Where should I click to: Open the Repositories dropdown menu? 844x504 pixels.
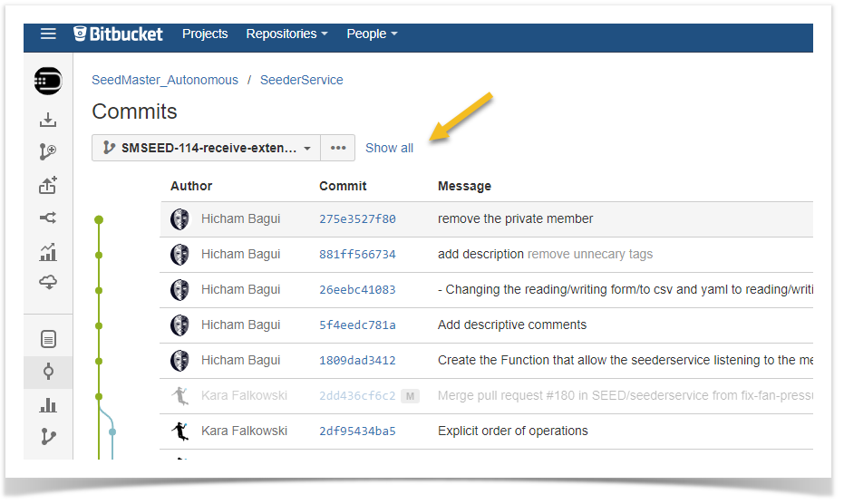click(x=286, y=34)
